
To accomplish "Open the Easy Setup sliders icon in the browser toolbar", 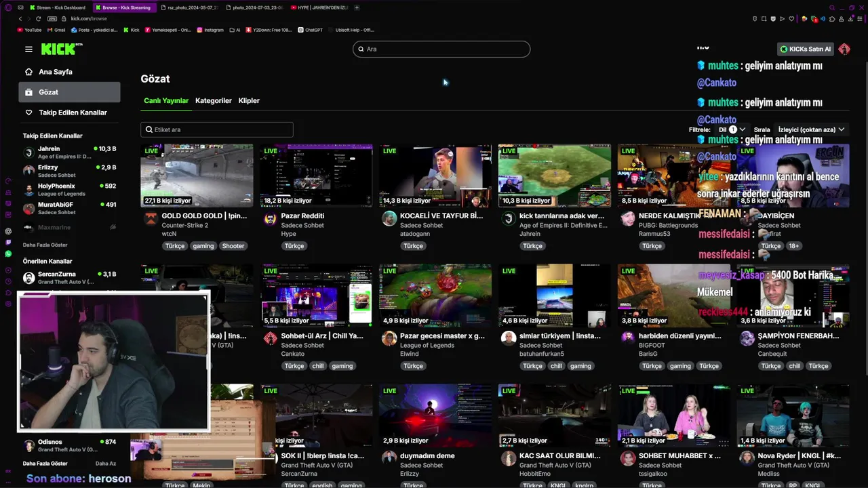I will point(860,19).
